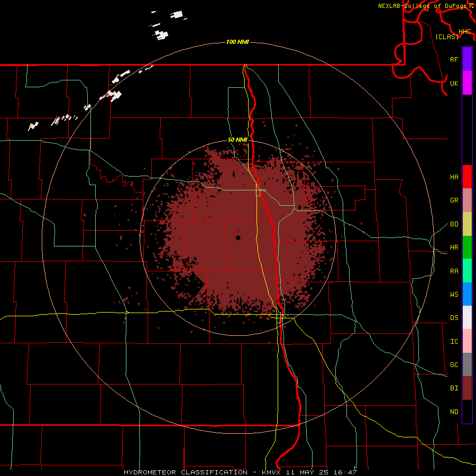Click the "HYDROMETEOR CLASSIFICATION" bottom title text
Image resolution: width=476 pixels, height=476 pixels.
186,472
